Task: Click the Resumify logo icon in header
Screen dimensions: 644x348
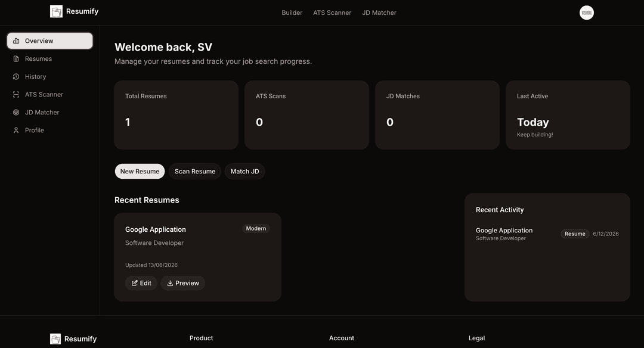Action: (x=56, y=11)
